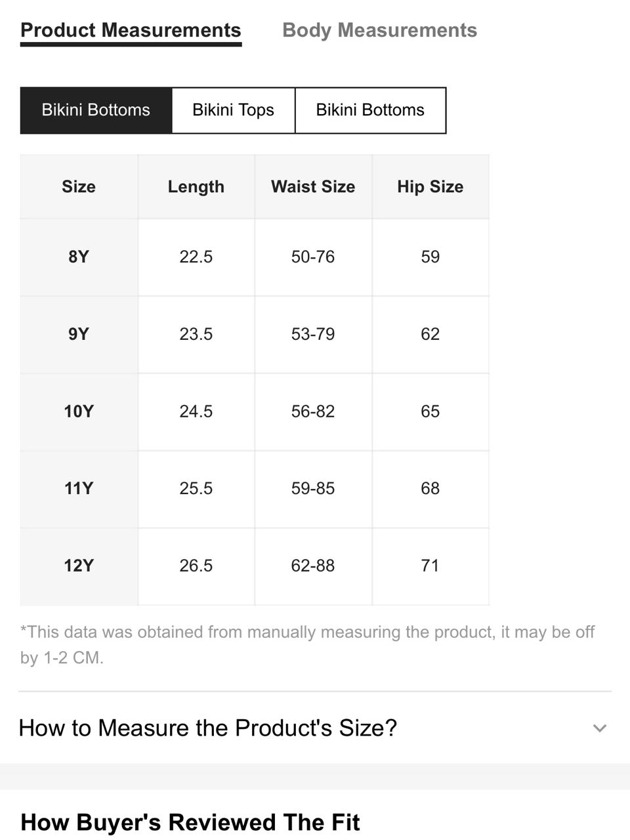Select the 12Y size row label

click(x=79, y=566)
